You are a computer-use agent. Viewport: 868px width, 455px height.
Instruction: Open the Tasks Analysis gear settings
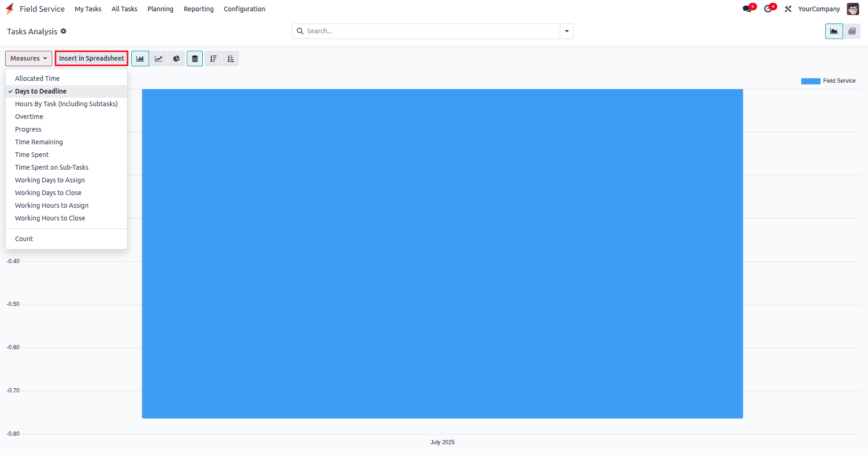point(64,31)
